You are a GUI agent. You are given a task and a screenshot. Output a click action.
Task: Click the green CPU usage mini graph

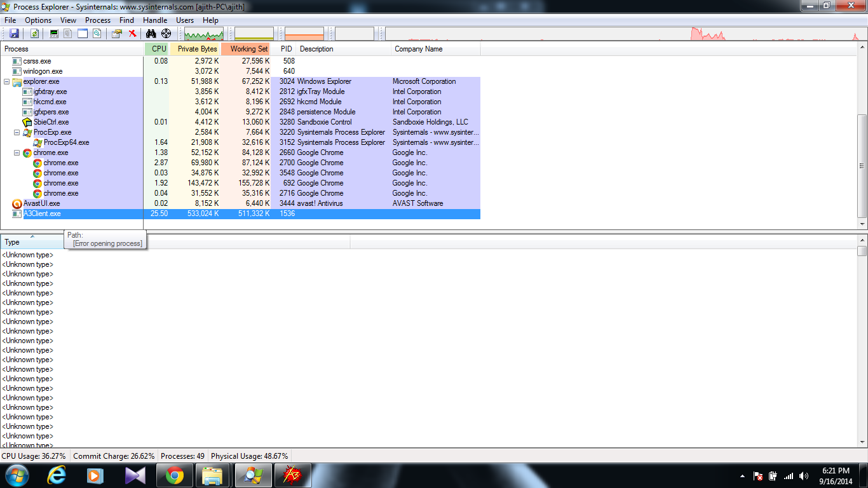(x=204, y=34)
